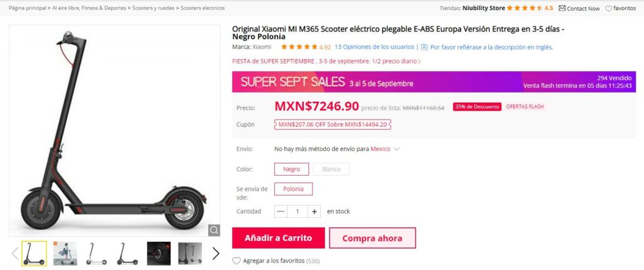The width and height of the screenshot is (644, 270).
Task: Select the Negro color option
Action: [292, 169]
